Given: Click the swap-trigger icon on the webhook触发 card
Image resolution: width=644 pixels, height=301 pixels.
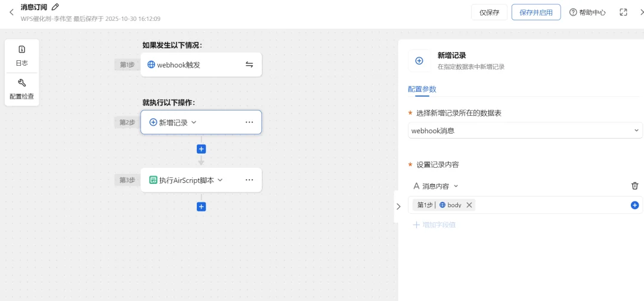Looking at the screenshot, I should [249, 64].
